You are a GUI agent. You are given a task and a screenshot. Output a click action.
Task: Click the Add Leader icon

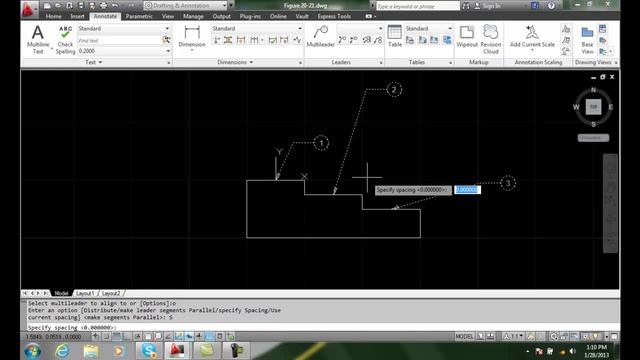342,40
